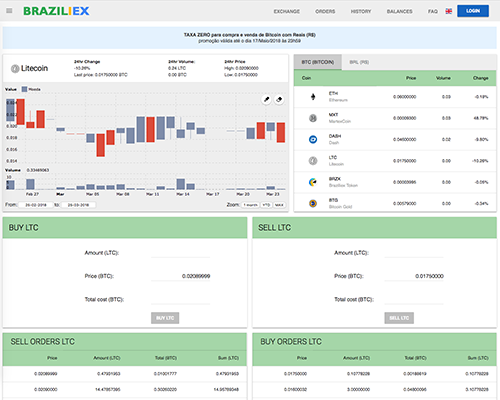Click the chart To date field
Viewport: 500px width, 400px height.
(78, 205)
